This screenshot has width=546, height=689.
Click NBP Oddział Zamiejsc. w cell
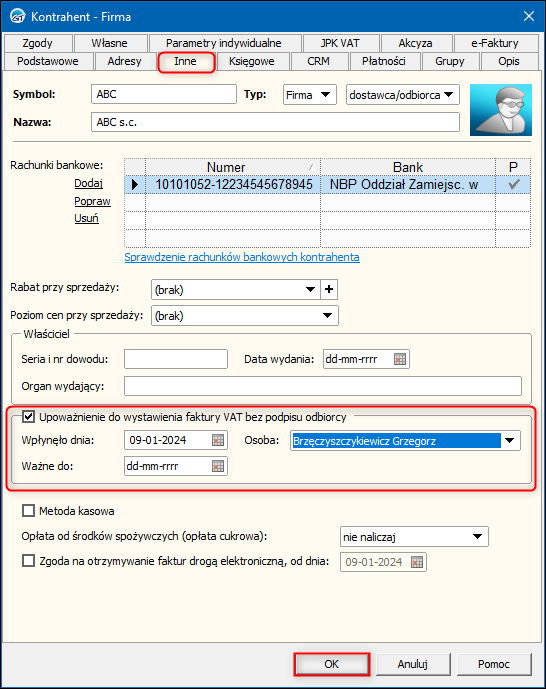pyautogui.click(x=408, y=185)
